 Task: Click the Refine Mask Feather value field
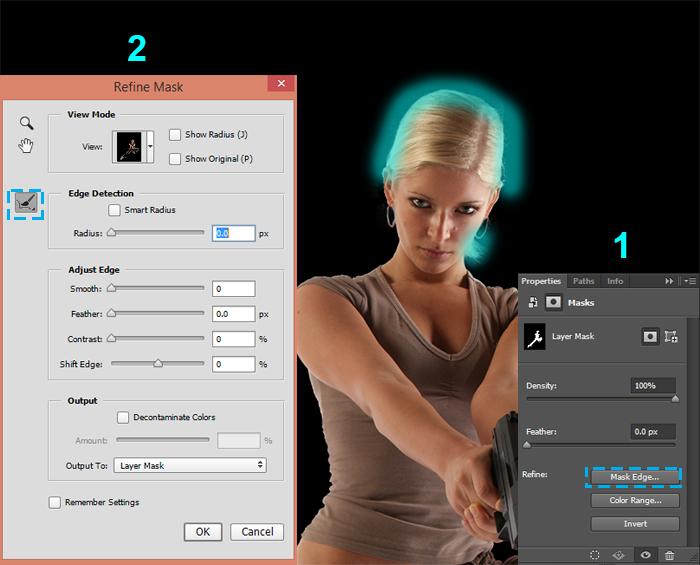[233, 314]
